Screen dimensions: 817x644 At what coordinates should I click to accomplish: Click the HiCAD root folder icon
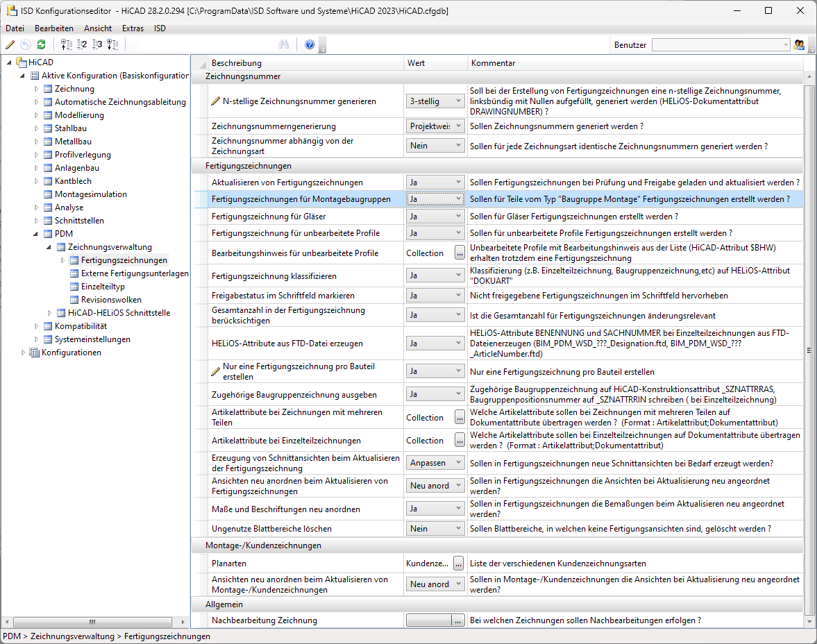22,62
